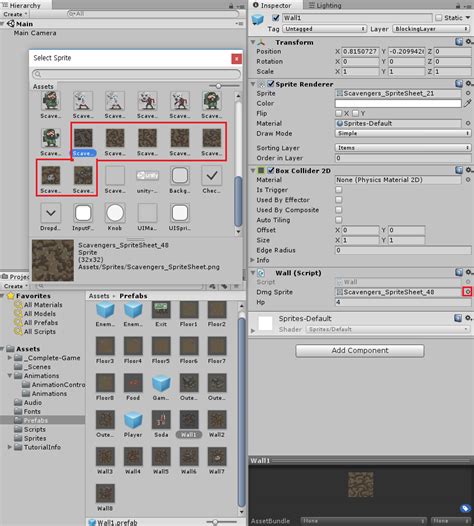The image size is (474, 526).
Task: Collapse the Transform component foldout
Action: (x=253, y=42)
